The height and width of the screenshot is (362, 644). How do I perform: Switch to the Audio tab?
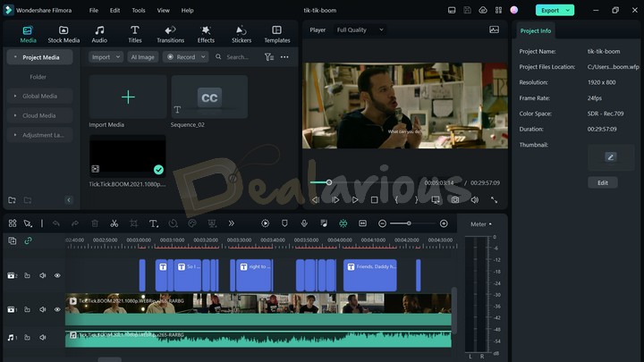(x=99, y=35)
